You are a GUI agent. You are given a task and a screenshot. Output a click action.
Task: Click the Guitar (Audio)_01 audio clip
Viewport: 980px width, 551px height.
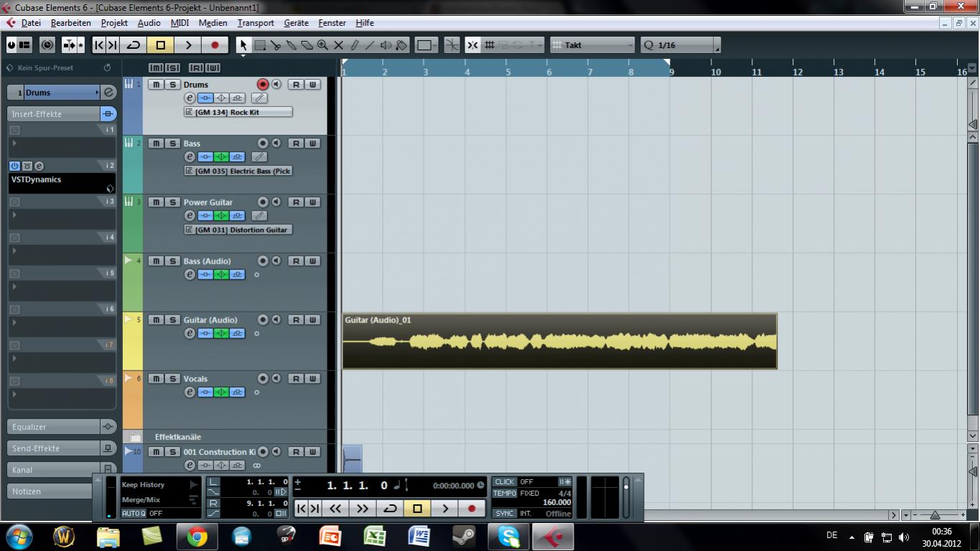[559, 342]
